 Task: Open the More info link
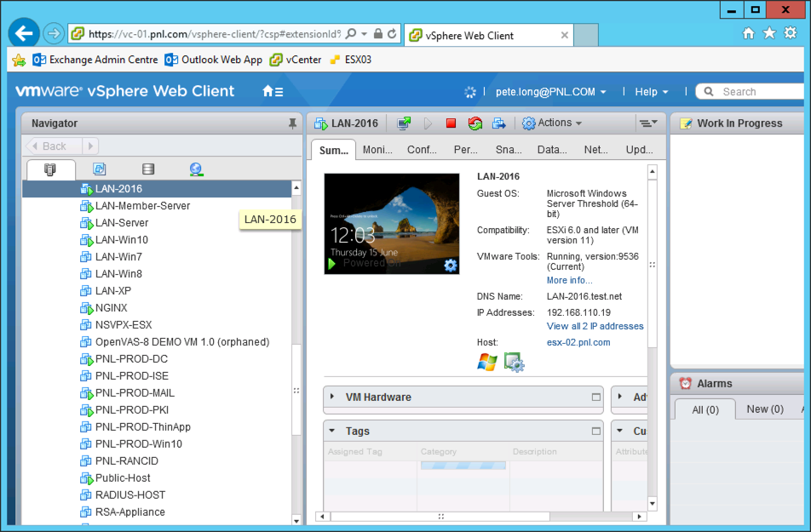tap(569, 280)
